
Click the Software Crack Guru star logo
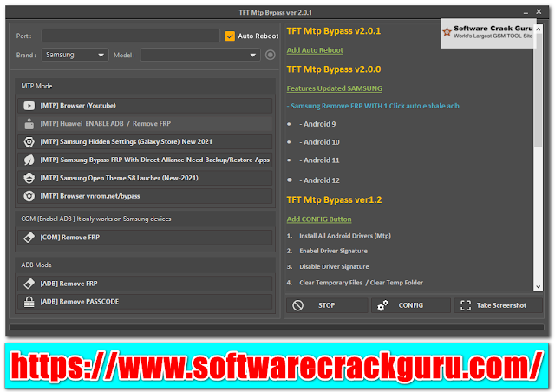click(447, 32)
